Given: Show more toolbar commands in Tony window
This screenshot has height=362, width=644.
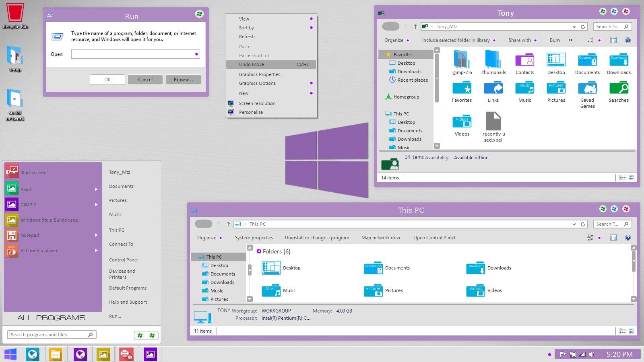Looking at the screenshot, I should [571, 40].
